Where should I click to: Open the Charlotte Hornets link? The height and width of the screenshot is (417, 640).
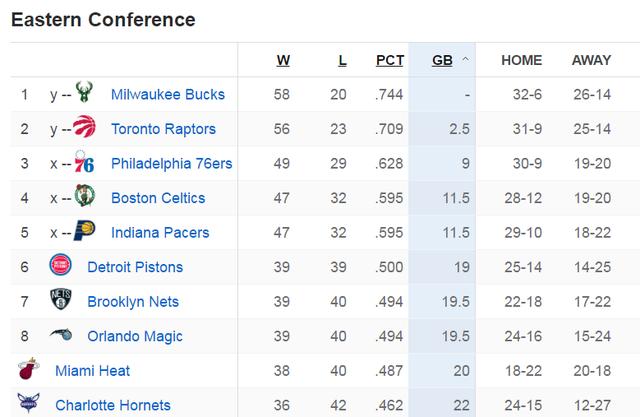coord(113,405)
